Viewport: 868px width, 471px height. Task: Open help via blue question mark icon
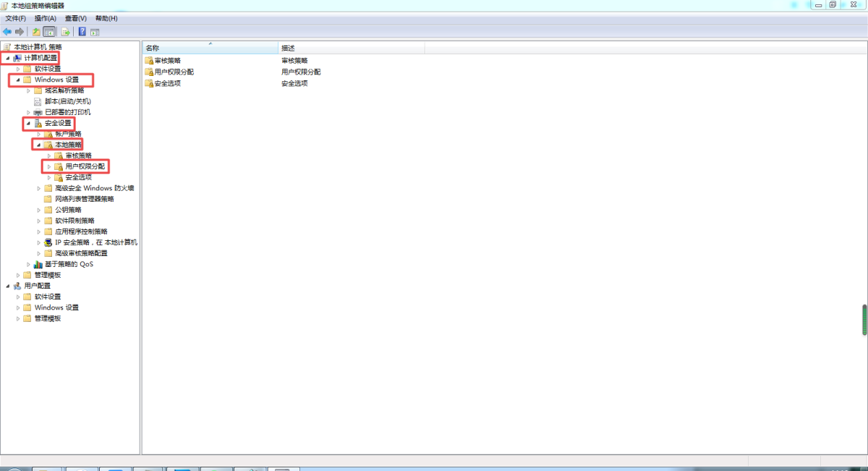82,32
